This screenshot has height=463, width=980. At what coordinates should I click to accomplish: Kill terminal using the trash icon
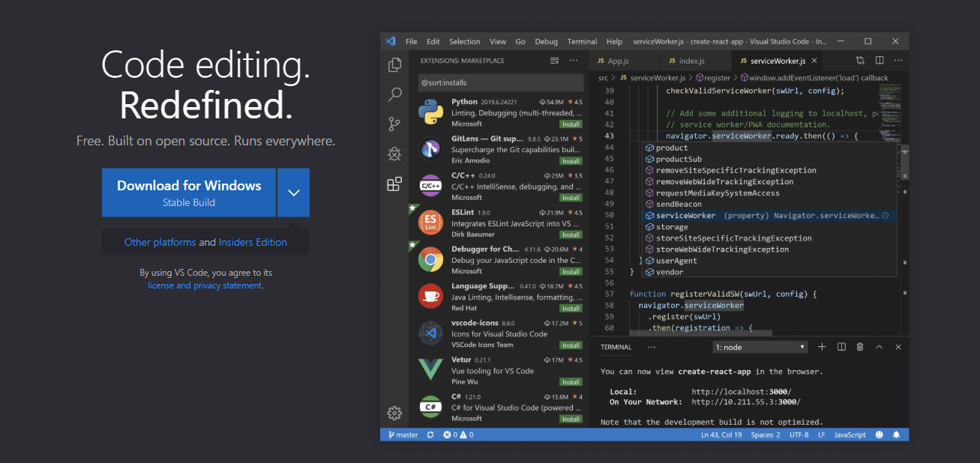pos(860,347)
